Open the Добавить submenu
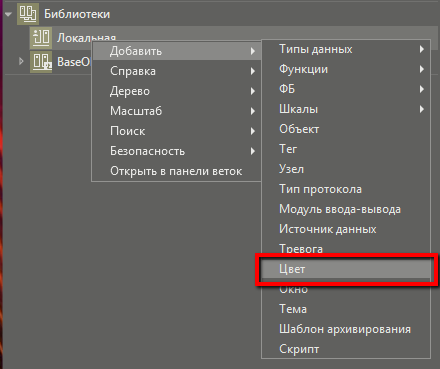Screen dimensions: 440x369 click(177, 51)
